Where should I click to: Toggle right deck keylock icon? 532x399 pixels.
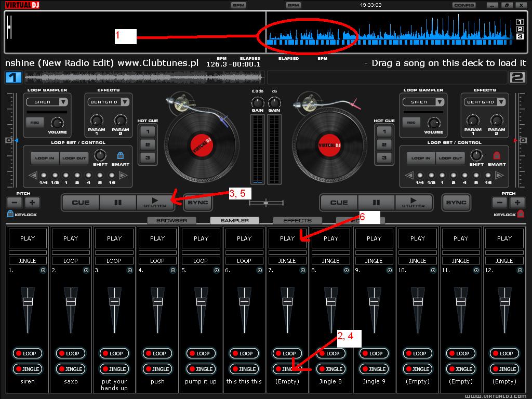pyautogui.click(x=521, y=214)
